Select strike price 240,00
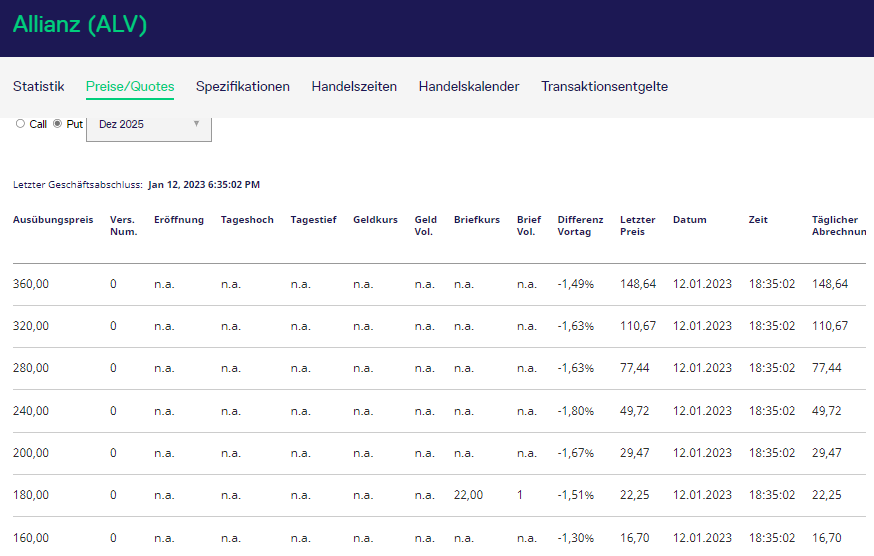 (31, 411)
